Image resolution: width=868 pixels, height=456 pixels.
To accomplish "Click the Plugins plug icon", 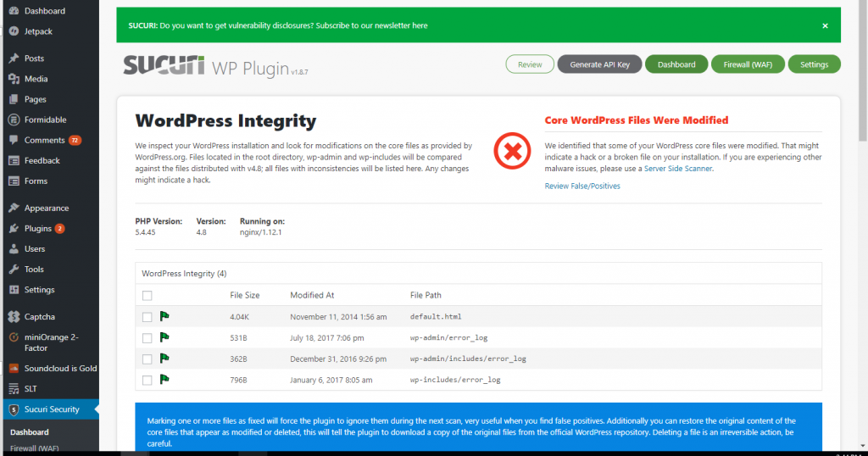I will click(14, 229).
